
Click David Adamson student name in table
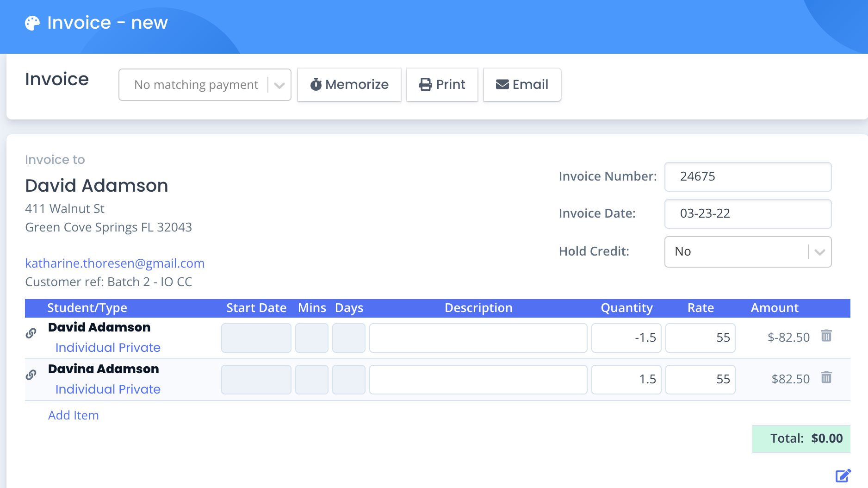click(x=99, y=327)
